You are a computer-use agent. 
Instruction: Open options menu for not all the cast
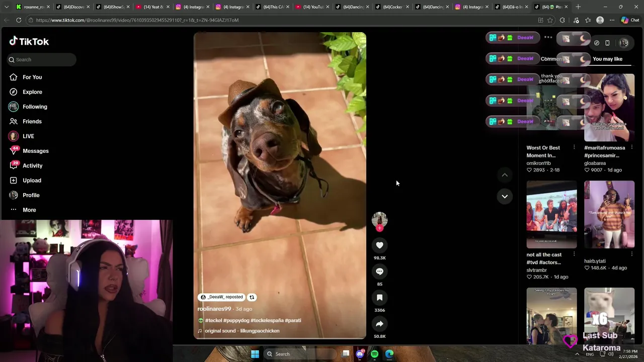(574, 254)
